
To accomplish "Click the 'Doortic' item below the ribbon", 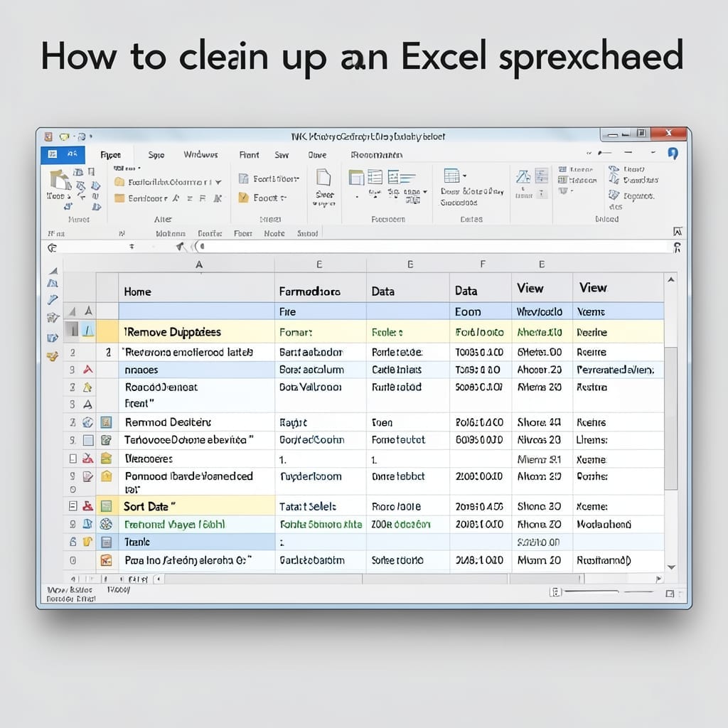I will click(210, 233).
